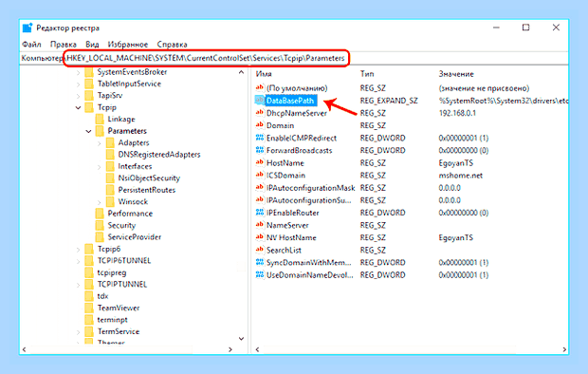Select the NsiObjectSecurity folder icon

pos(110,178)
